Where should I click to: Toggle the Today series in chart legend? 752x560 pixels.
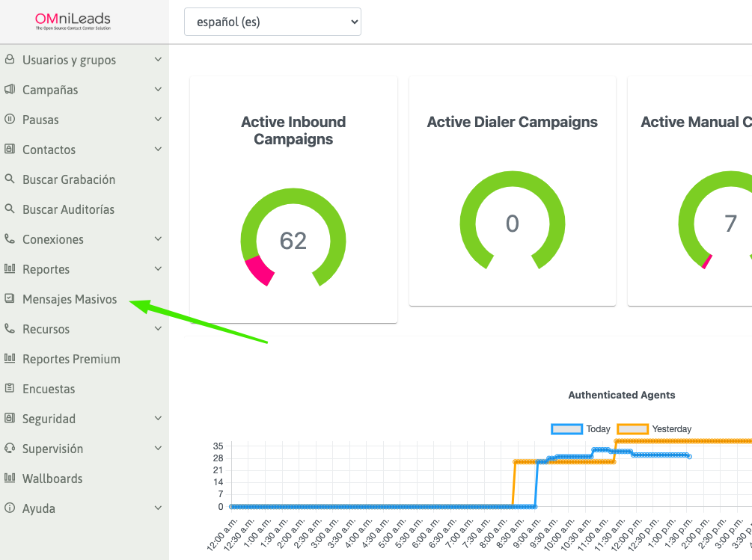coord(581,429)
